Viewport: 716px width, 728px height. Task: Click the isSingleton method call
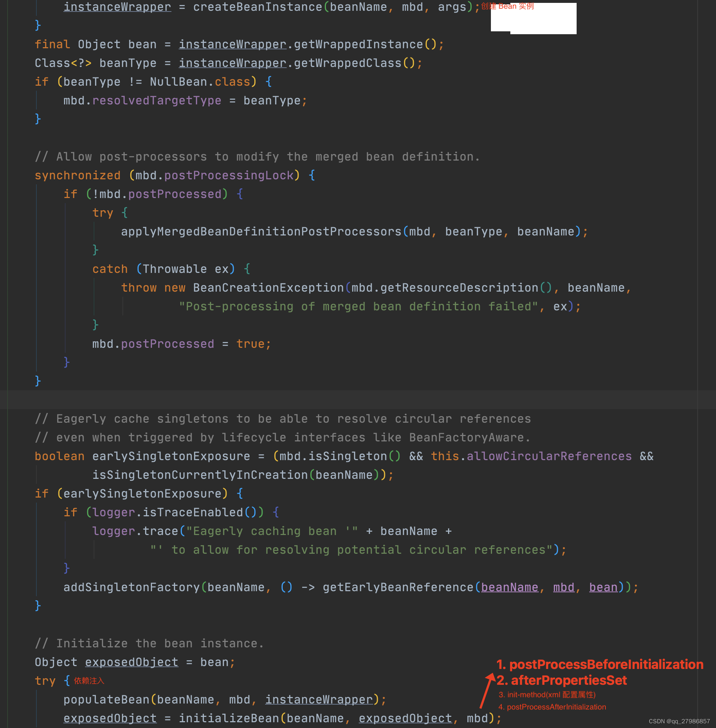coord(348,456)
